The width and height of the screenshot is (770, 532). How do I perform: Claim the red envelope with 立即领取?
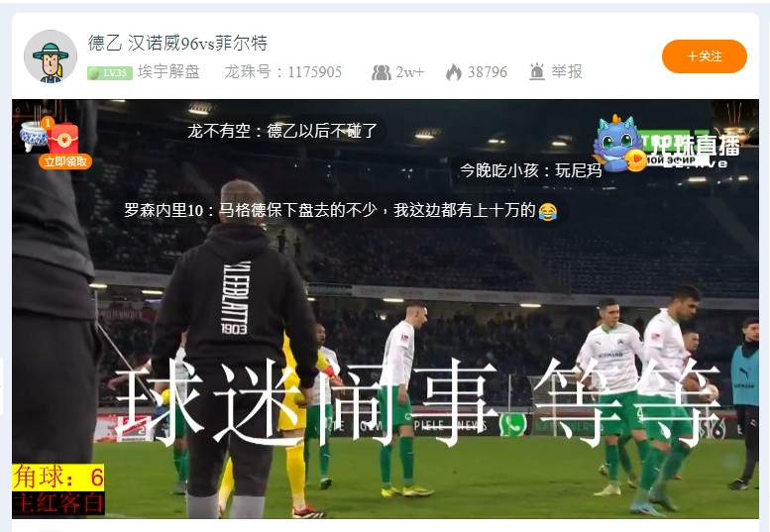[65, 161]
